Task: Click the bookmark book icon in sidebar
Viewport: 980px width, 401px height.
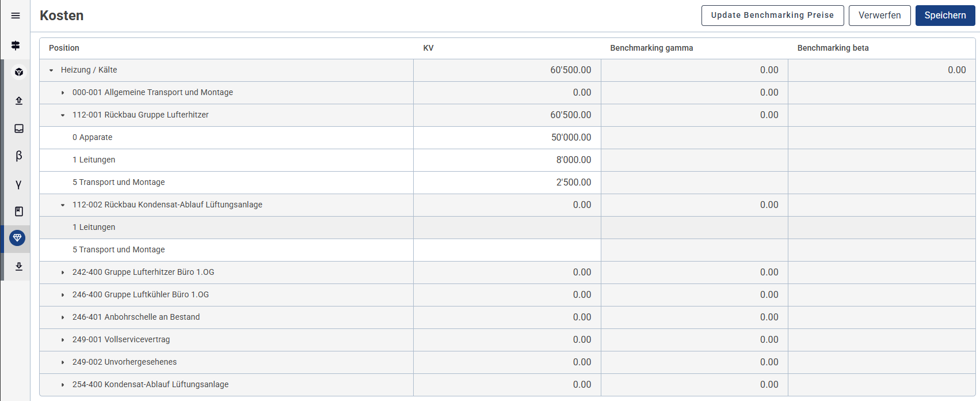Action: 19,211
